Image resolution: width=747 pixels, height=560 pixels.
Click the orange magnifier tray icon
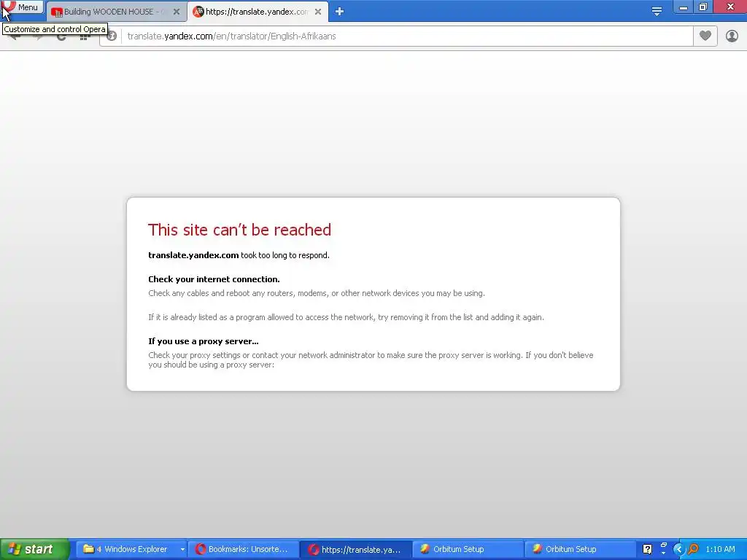693,549
